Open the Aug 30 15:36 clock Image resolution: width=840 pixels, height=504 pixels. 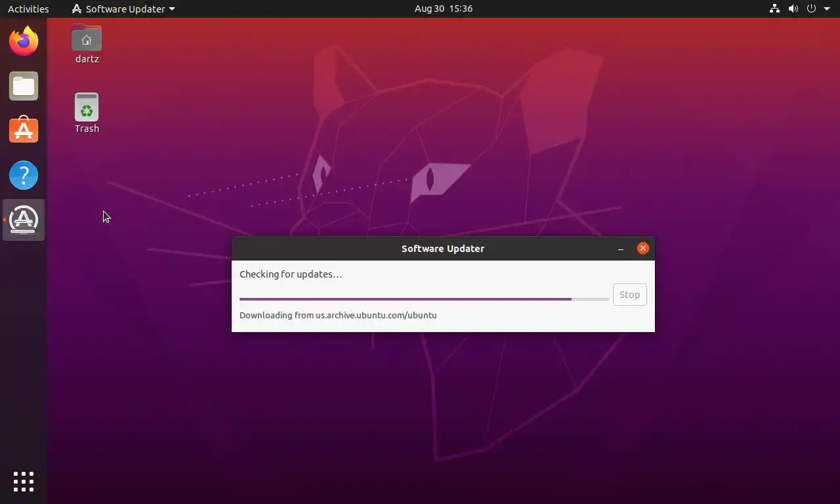pyautogui.click(x=444, y=9)
